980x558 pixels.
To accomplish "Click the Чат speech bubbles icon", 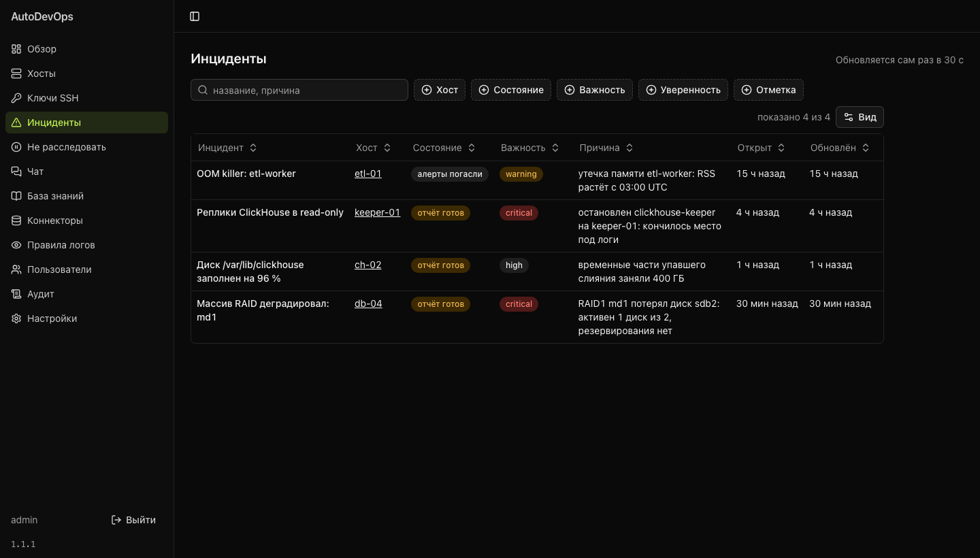I will [16, 171].
